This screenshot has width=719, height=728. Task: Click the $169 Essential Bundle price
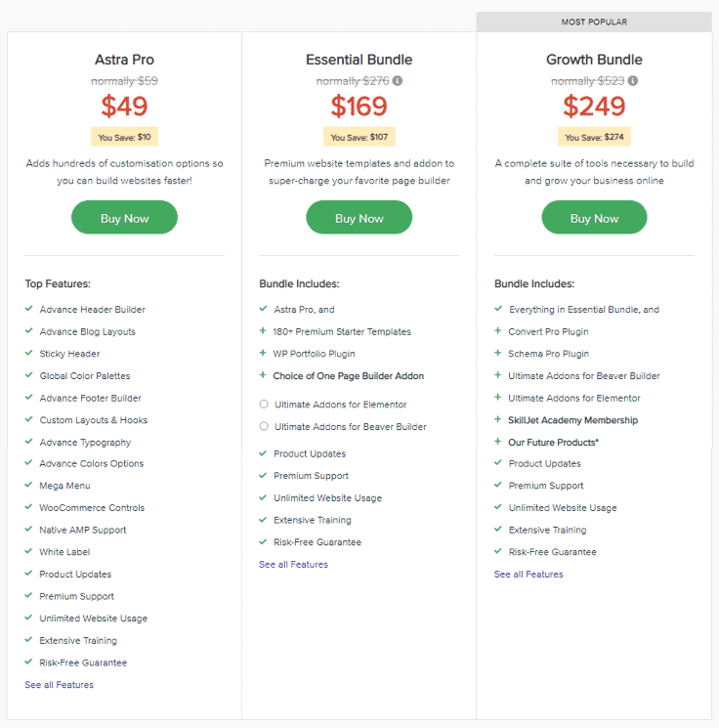(x=359, y=106)
